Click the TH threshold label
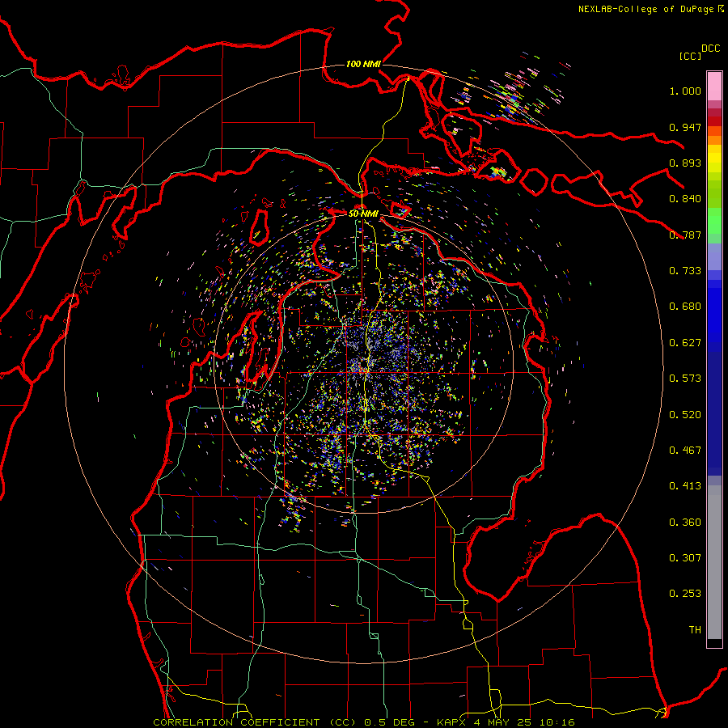728x728 pixels. tap(695, 630)
